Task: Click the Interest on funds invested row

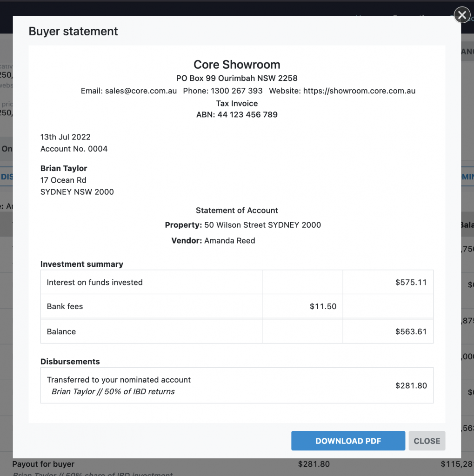Action: pyautogui.click(x=95, y=282)
